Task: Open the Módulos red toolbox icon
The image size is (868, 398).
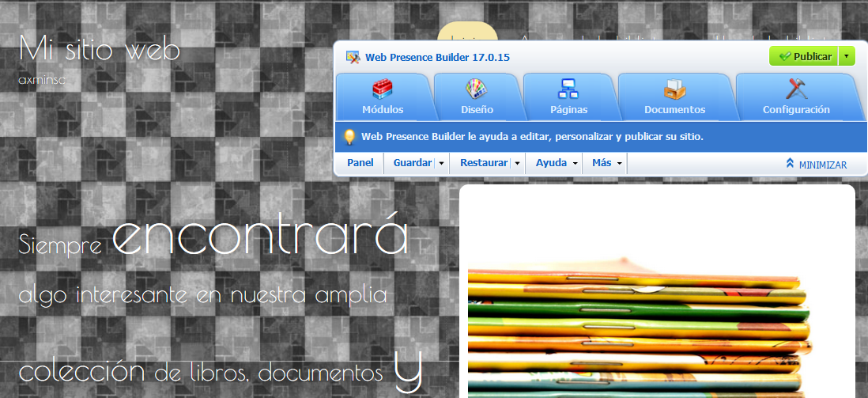Action: click(x=383, y=89)
